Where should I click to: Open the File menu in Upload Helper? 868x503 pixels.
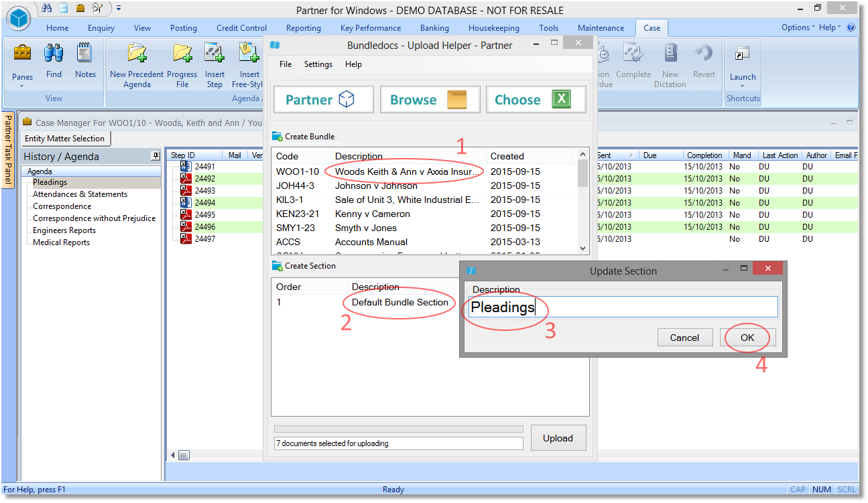(x=286, y=64)
